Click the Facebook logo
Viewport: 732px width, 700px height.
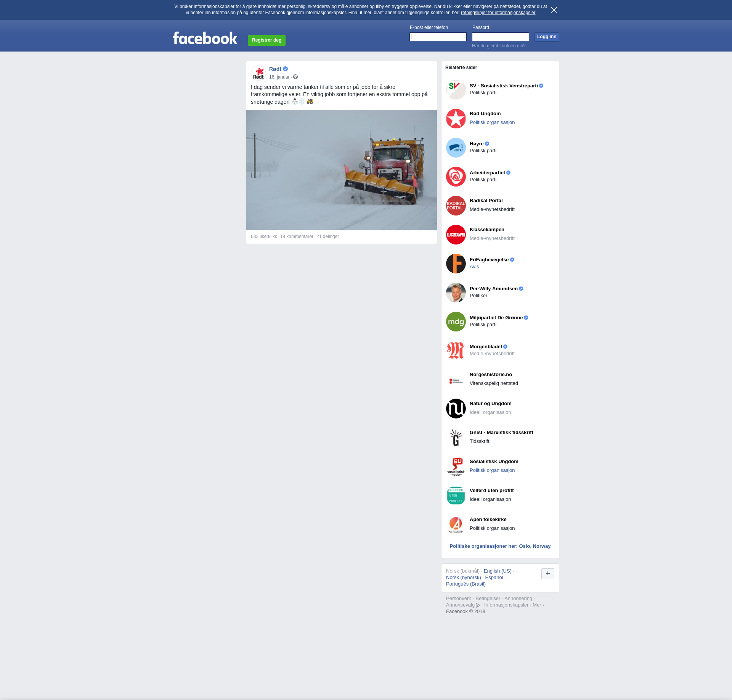[x=205, y=38]
